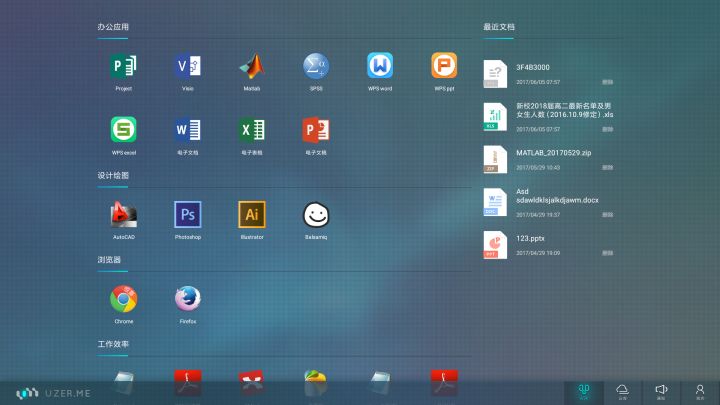Open recent file 3F4B3000
The height and width of the screenshot is (405, 720).
533,67
